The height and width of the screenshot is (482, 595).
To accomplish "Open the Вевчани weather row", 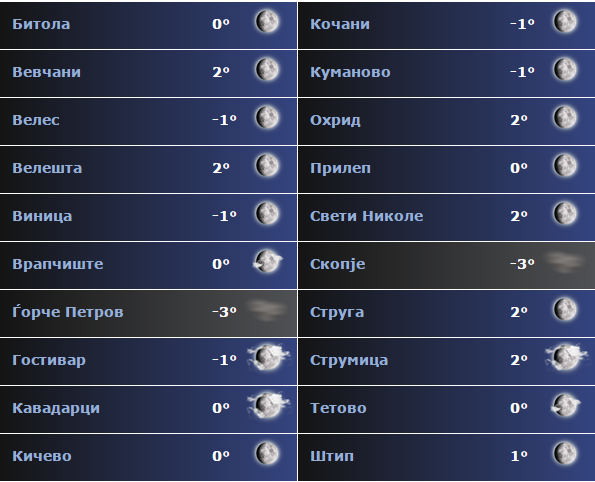I will click(x=148, y=73).
